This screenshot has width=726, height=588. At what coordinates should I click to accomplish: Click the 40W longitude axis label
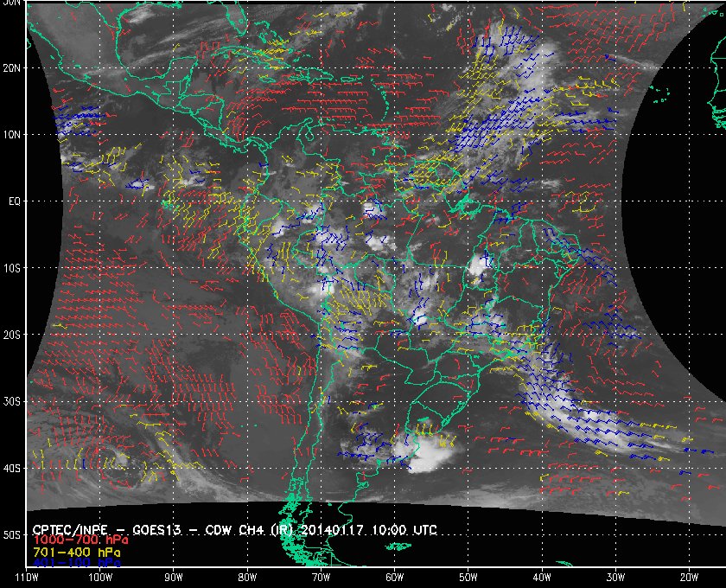(x=541, y=577)
